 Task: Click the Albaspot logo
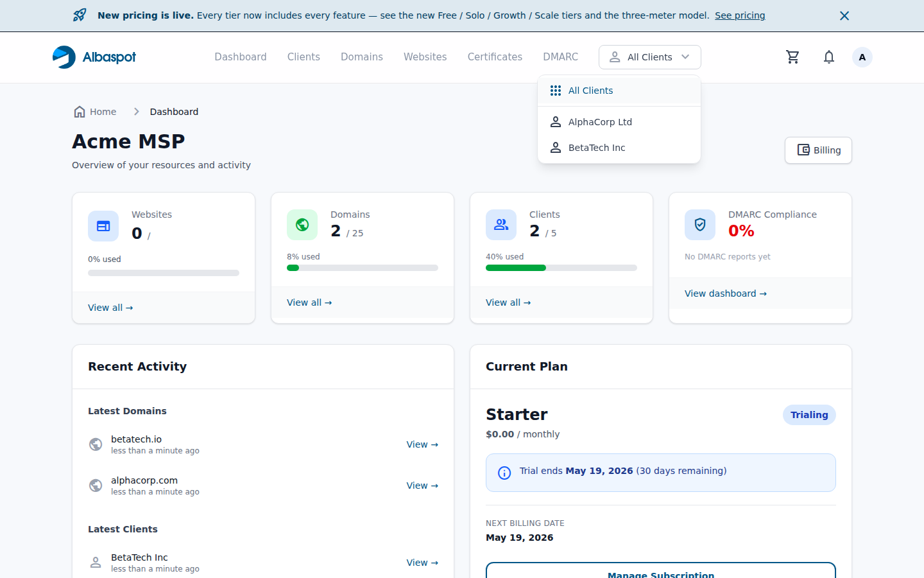(x=94, y=57)
